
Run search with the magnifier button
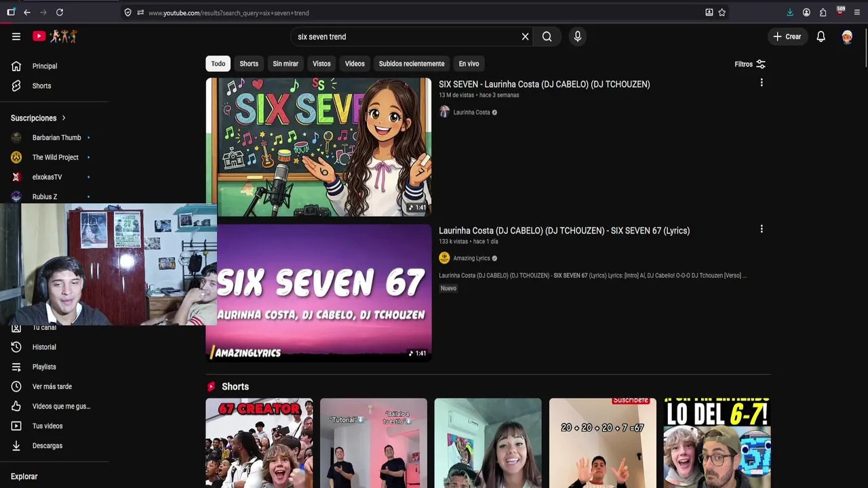(x=547, y=37)
